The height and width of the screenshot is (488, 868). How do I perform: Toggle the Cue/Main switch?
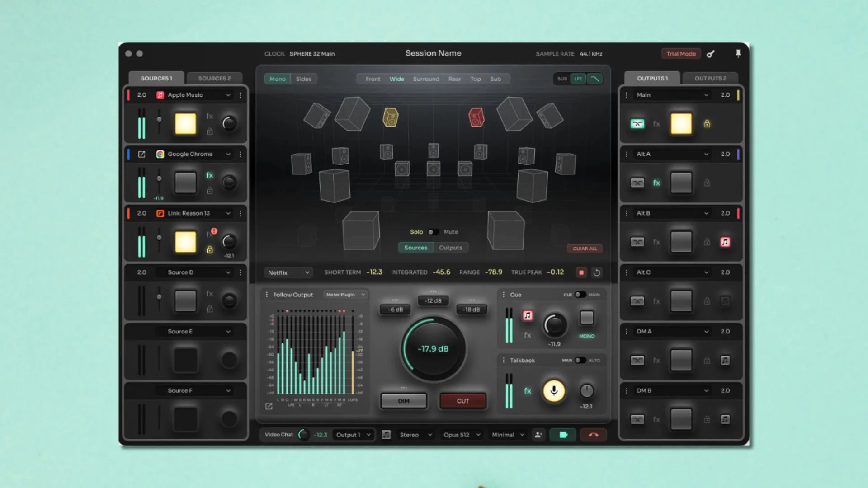(x=580, y=295)
